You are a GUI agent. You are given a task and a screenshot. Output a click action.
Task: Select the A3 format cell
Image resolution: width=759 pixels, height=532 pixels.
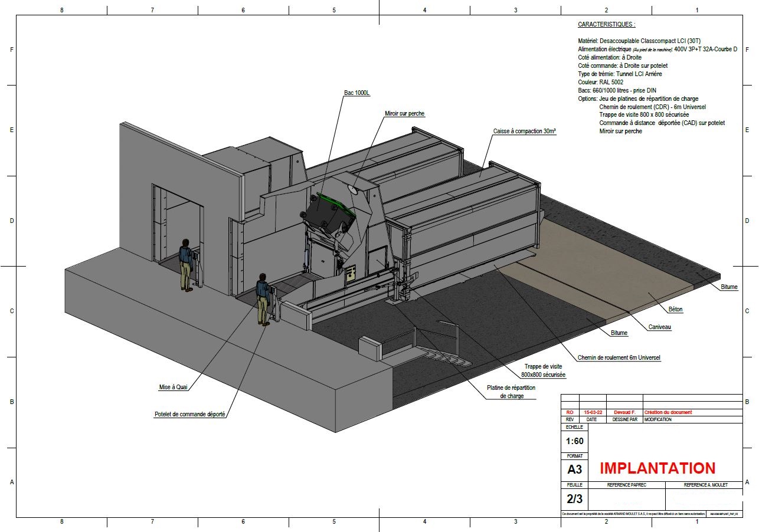574,469
